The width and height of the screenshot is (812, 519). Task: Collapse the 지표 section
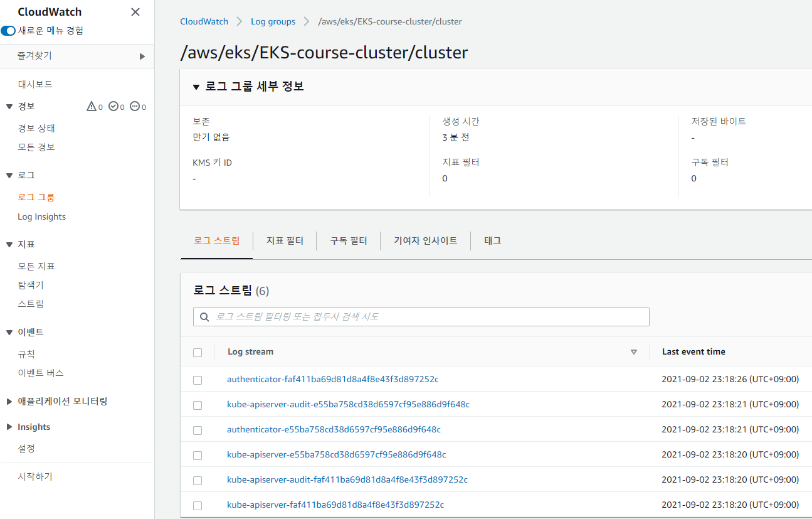(x=9, y=245)
